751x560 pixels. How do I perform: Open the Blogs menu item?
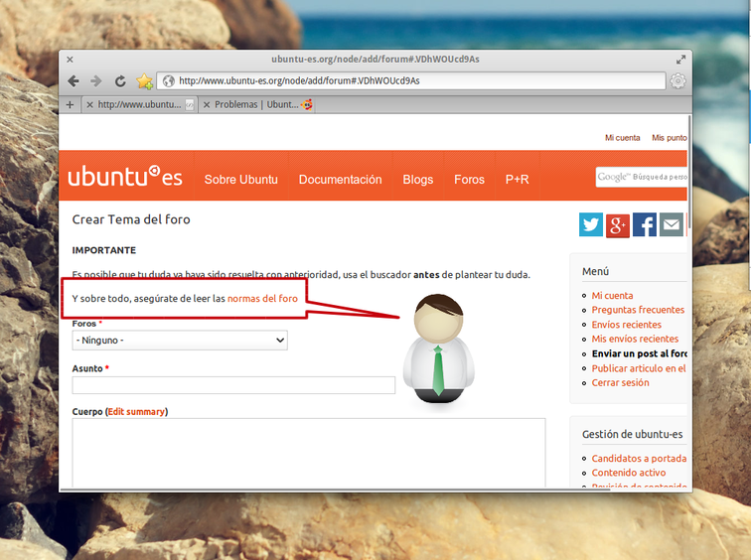417,180
